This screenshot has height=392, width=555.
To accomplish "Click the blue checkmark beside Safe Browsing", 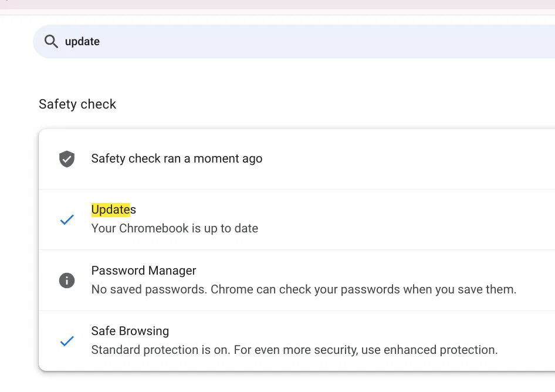I will click(x=66, y=341).
